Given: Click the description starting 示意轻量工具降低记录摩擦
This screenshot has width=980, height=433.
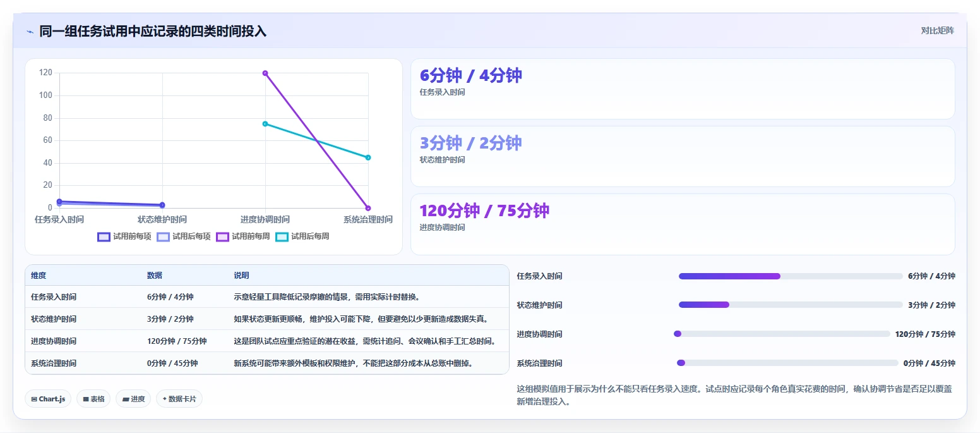Looking at the screenshot, I should [326, 297].
